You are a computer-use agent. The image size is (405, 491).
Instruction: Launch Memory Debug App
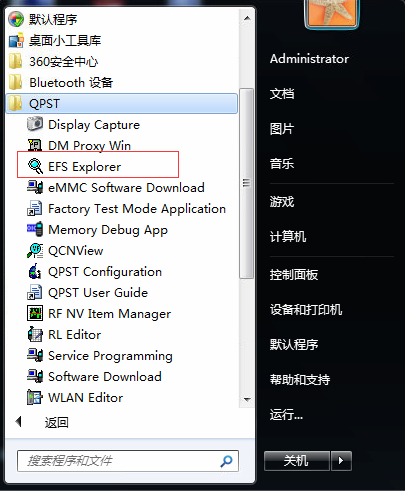tap(108, 230)
